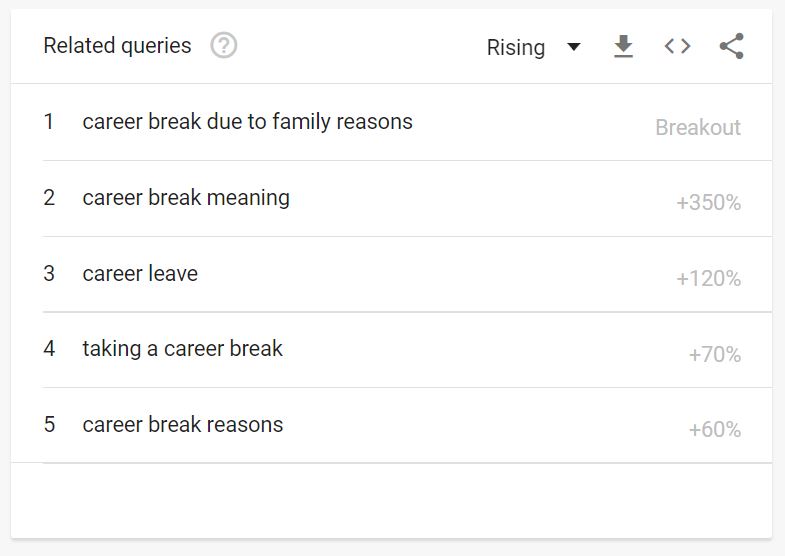The width and height of the screenshot is (785, 556).
Task: Click rank number 3 in list
Action: pos(49,274)
